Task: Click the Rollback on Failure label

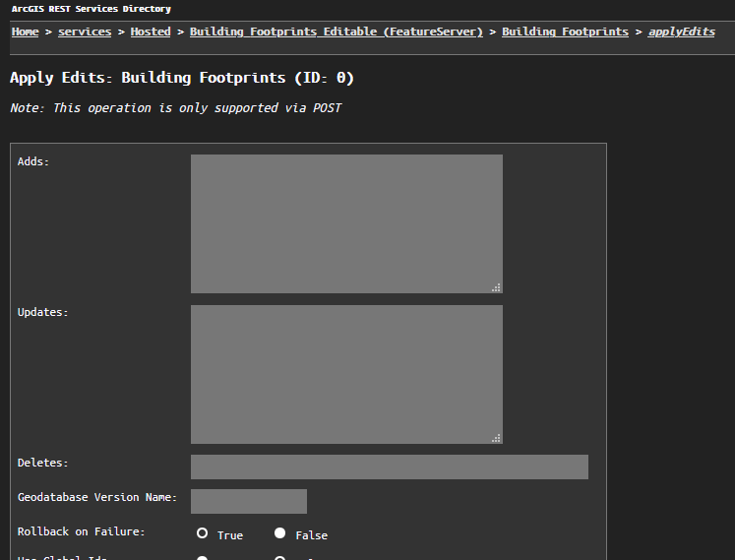Action: [x=82, y=531]
